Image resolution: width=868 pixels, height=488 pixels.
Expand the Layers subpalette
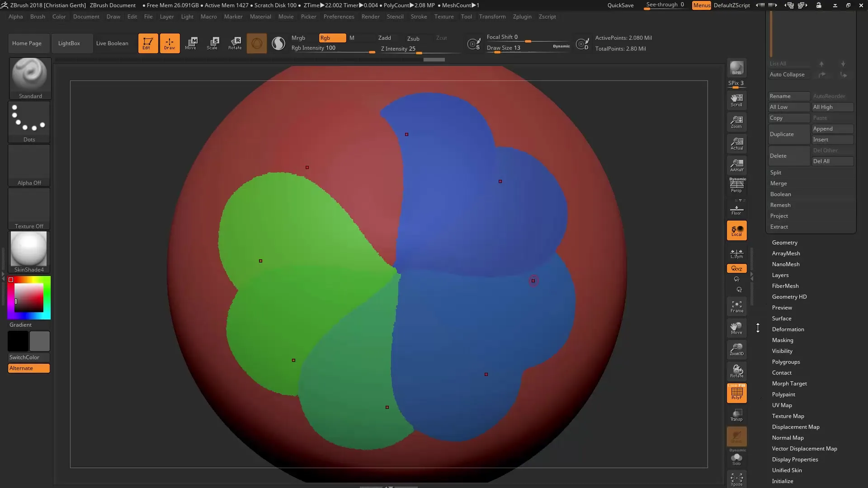click(x=780, y=275)
